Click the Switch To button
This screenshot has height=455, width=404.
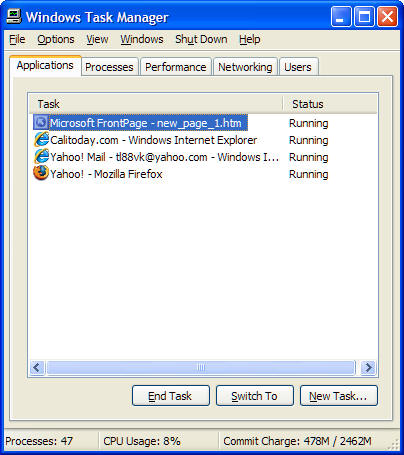pos(255,396)
